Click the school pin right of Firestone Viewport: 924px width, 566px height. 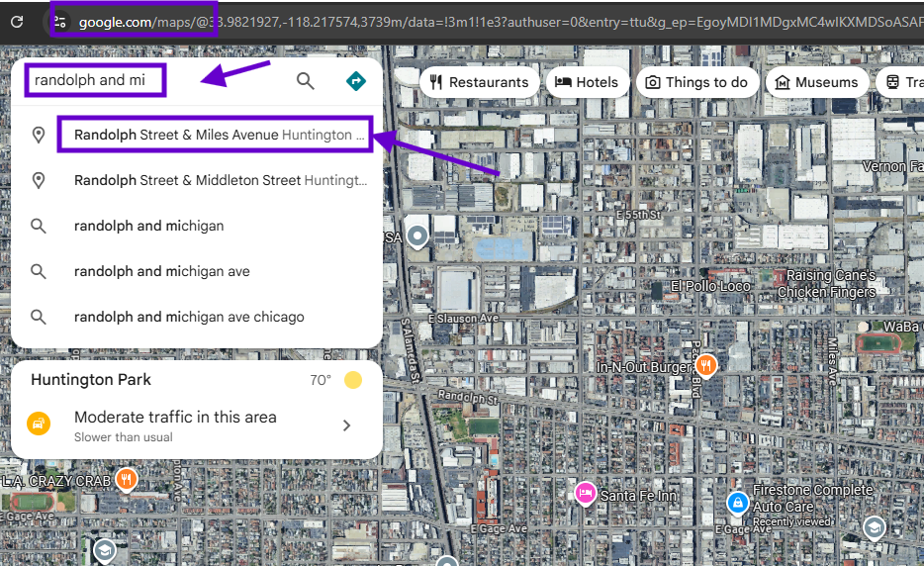874,528
